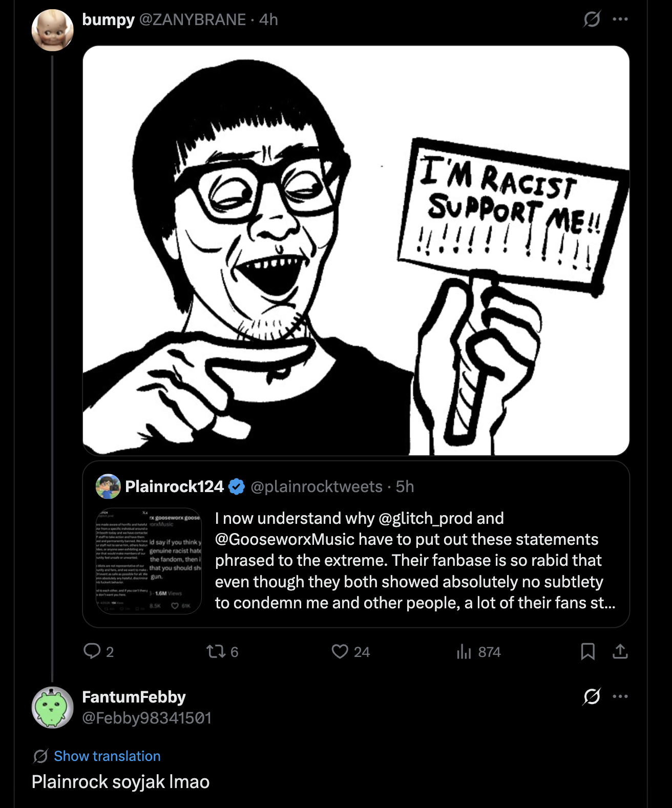Click the 4h timestamp on bumpy's post
The height and width of the screenshot is (808, 672).
(268, 19)
